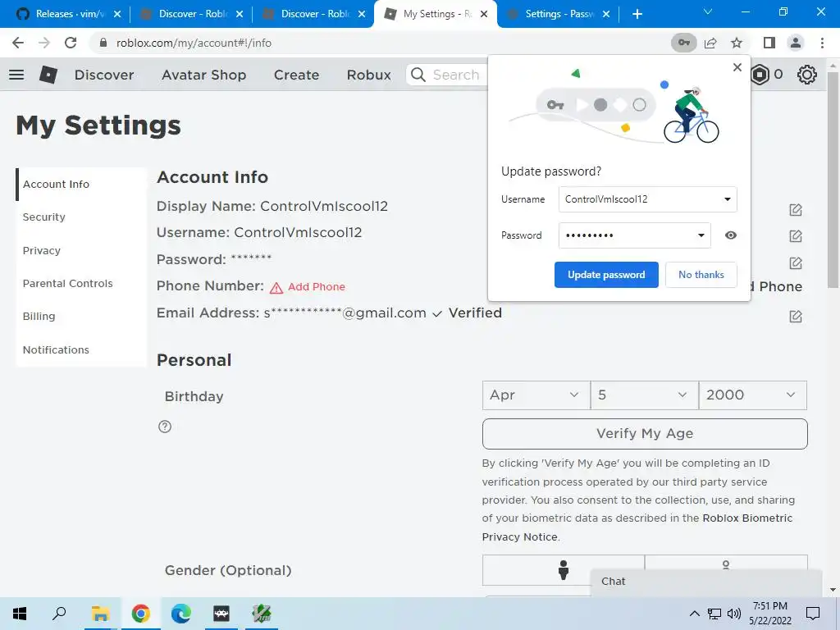840x630 pixels.
Task: Click the Verify My Age button
Action: tap(645, 434)
